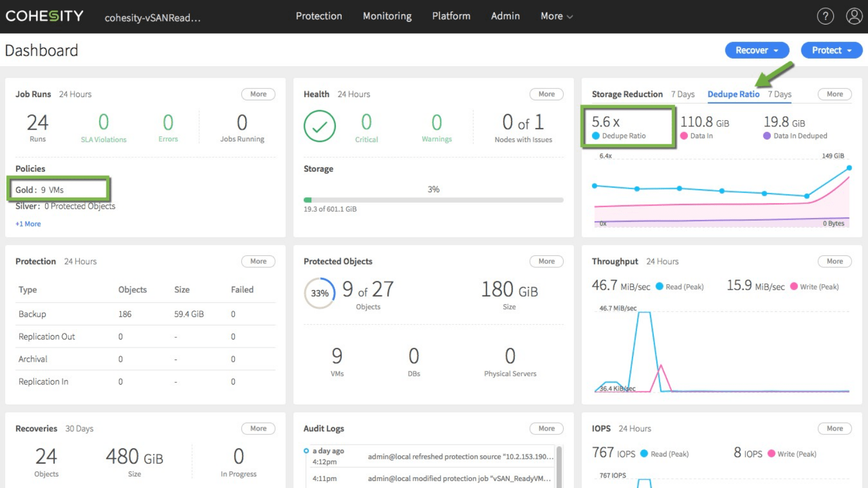Open the Protection menu
The width and height of the screenshot is (868, 488).
tap(319, 16)
